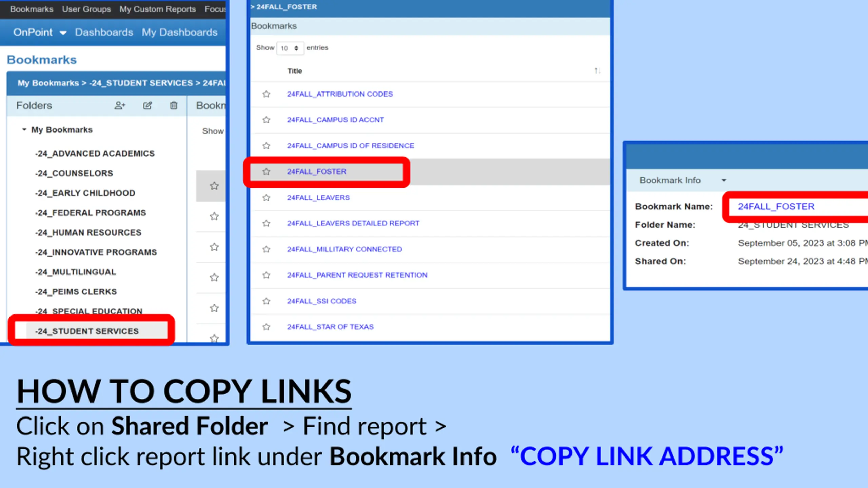This screenshot has width=868, height=488.
Task: Open the 24FALL_FOSTER link in the list
Action: 317,171
